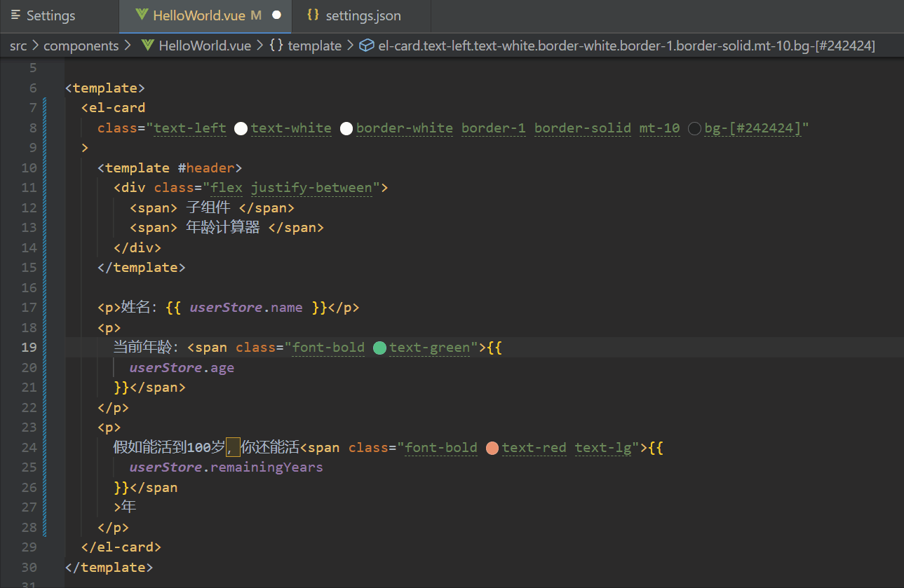Image resolution: width=904 pixels, height=588 pixels.
Task: Click the text-lg class name
Action: 603,448
